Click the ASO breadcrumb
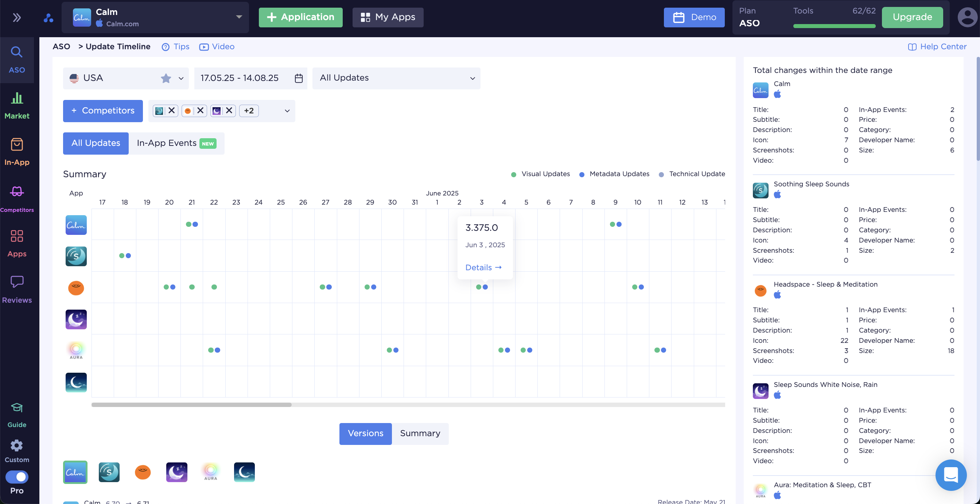980x504 pixels. click(x=61, y=46)
